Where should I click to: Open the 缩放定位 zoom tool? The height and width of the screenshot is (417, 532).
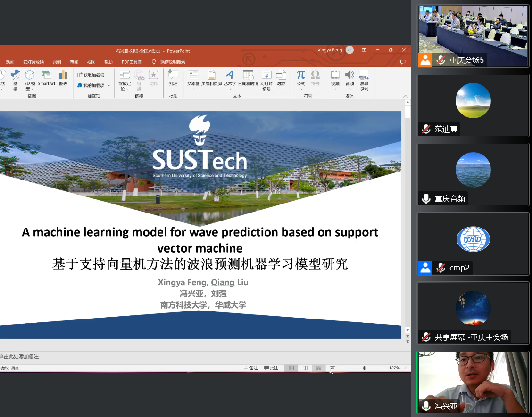tap(125, 81)
